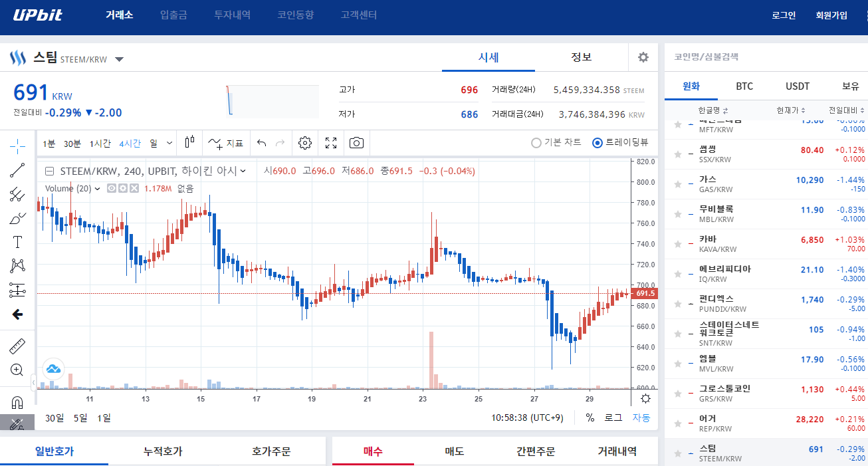
Task: Expand the Volume (20) indicator options
Action: (98, 189)
